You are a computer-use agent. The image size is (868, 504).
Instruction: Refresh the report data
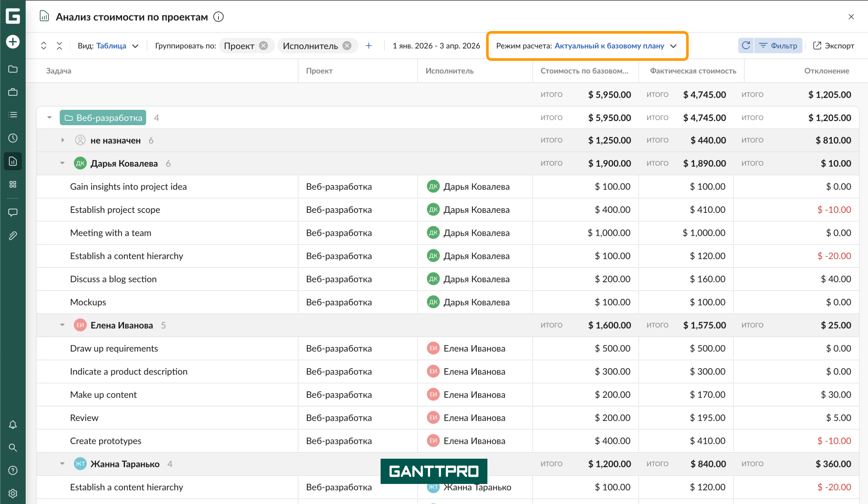746,45
